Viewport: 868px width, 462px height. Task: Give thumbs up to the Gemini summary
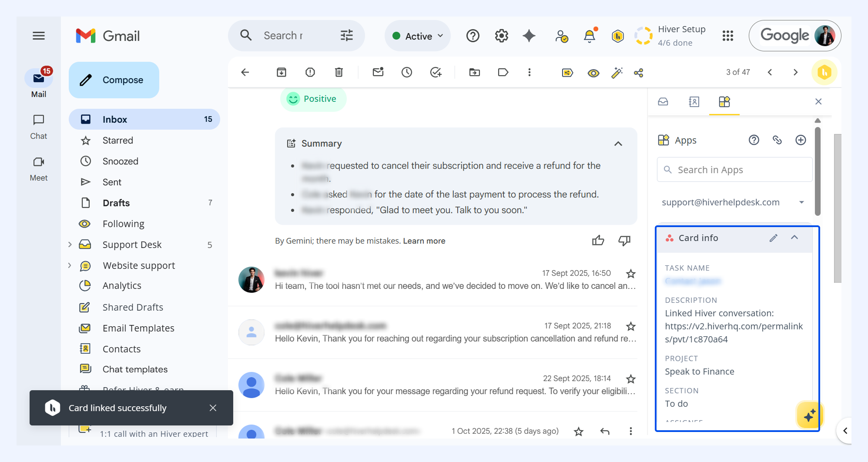(x=598, y=241)
